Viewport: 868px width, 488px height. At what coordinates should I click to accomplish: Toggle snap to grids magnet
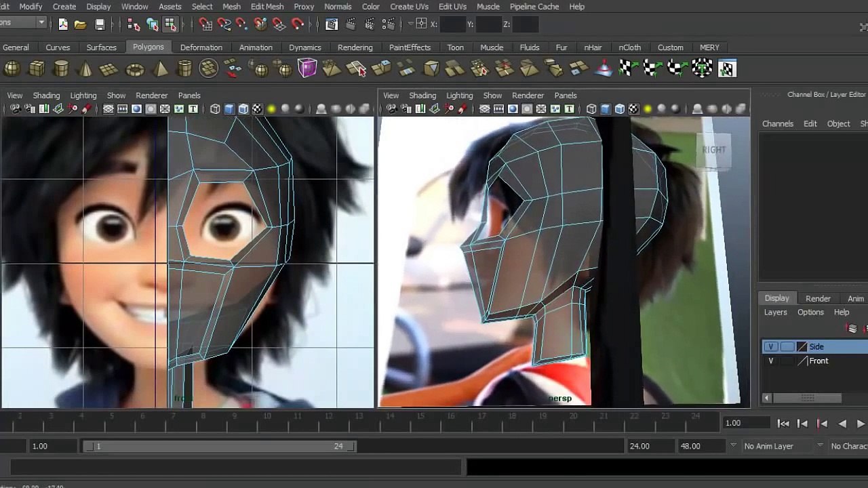click(205, 24)
